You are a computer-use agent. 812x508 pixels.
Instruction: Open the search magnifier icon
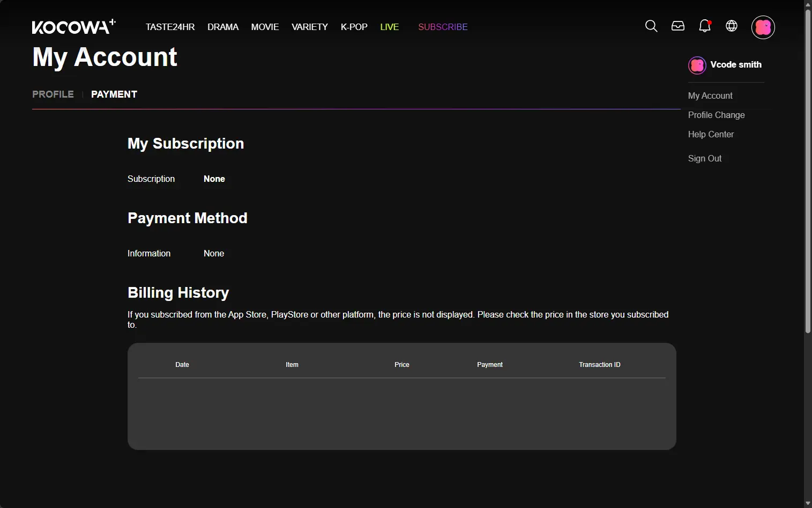point(651,26)
